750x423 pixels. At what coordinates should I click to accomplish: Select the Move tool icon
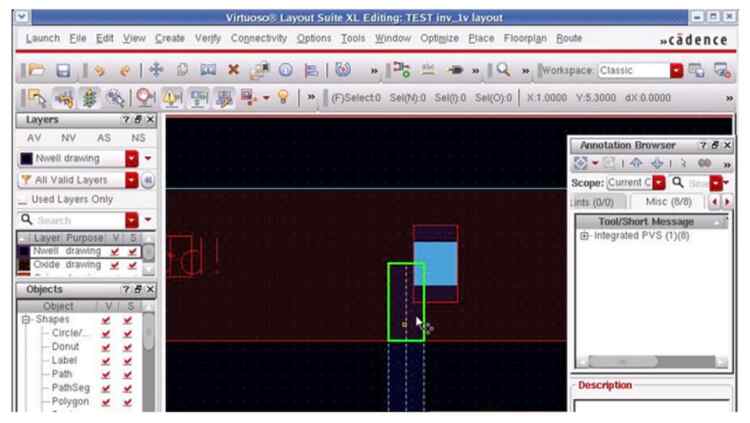[156, 71]
